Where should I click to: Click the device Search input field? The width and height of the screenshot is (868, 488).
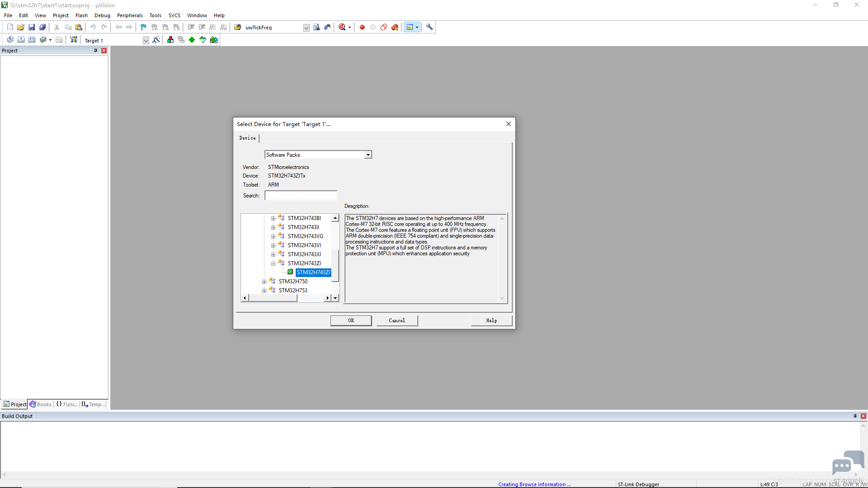(x=301, y=196)
